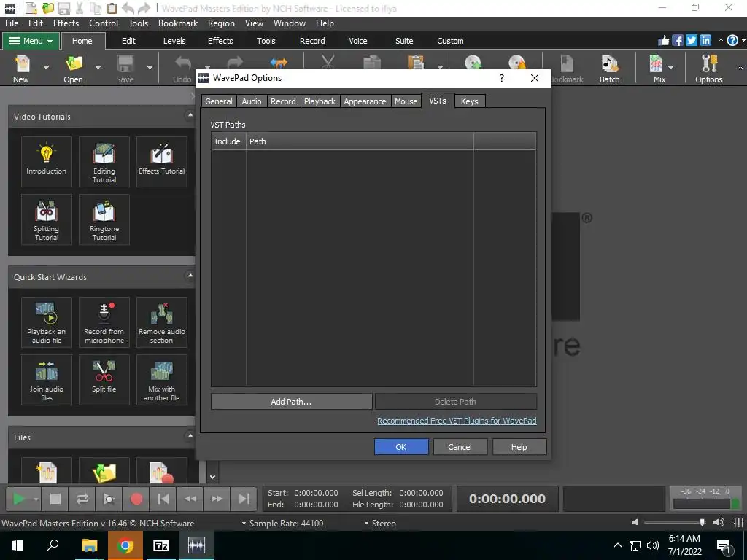Screen dimensions: 747x560
Task: Click the side panel scroll down arrow
Action: click(212, 477)
